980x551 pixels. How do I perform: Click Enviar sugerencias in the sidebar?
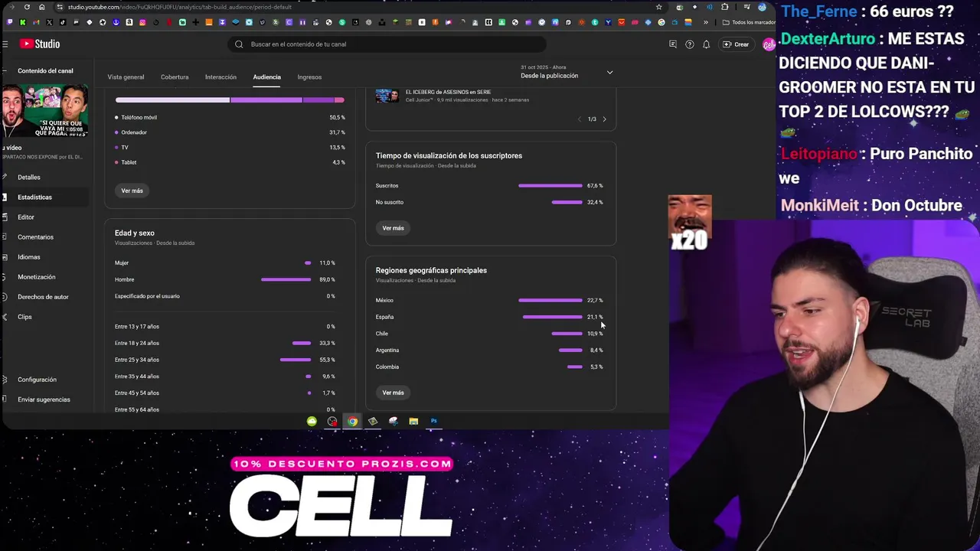44,399
